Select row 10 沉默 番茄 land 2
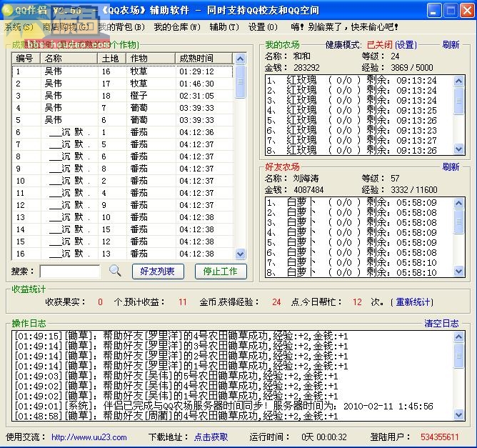Image resolution: width=477 pixels, height=448 pixels. [123, 181]
